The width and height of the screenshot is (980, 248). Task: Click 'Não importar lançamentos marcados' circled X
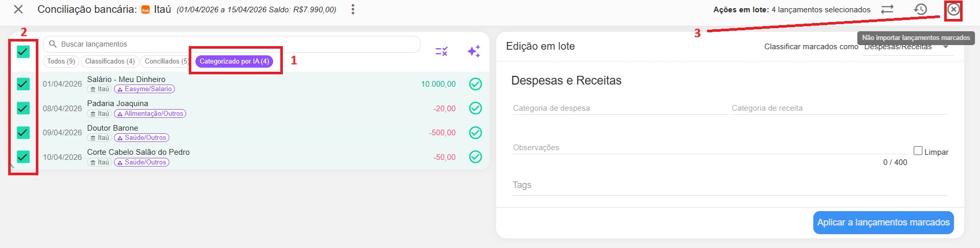953,9
